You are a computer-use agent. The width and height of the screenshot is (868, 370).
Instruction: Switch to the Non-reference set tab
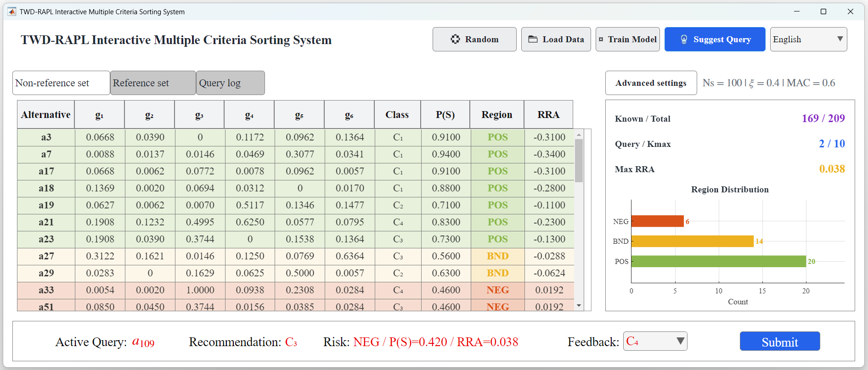61,83
